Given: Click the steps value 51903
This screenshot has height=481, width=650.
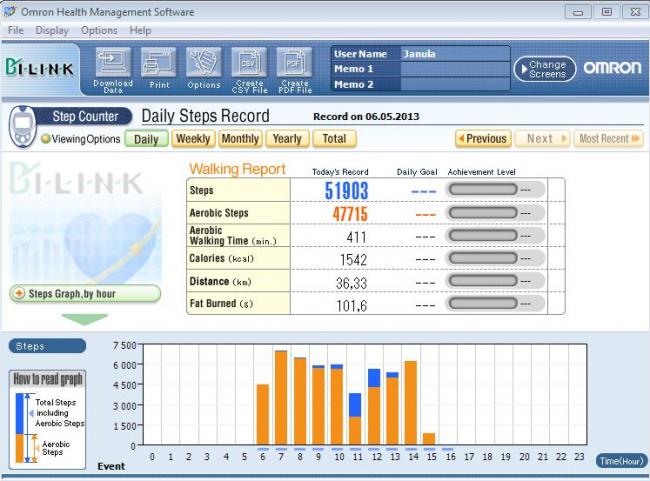Looking at the screenshot, I should pyautogui.click(x=346, y=191).
